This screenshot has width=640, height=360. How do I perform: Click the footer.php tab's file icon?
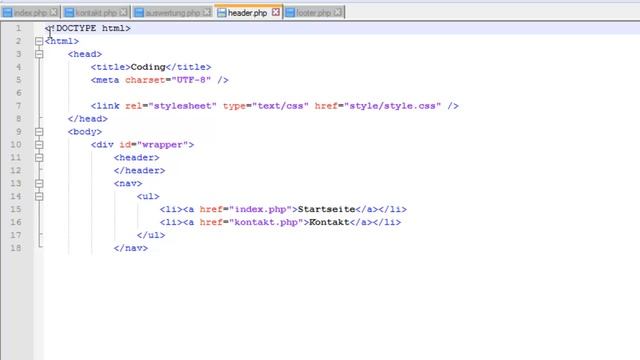click(x=290, y=13)
